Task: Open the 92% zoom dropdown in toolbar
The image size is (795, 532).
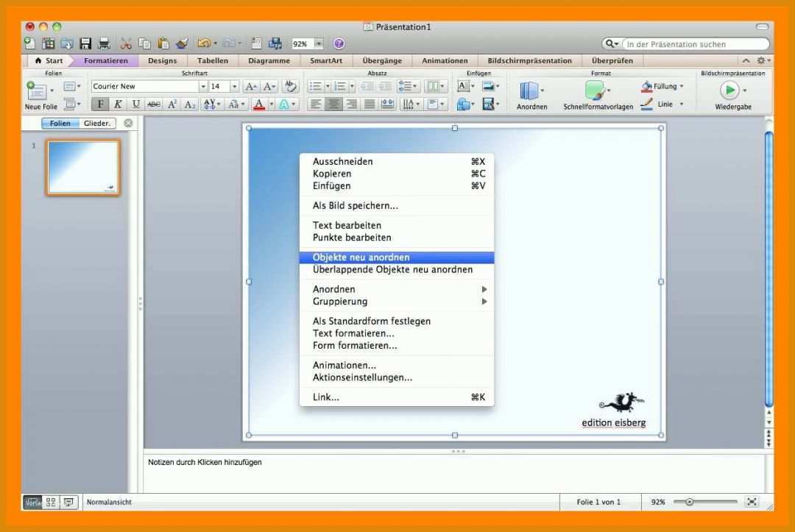Action: [319, 44]
